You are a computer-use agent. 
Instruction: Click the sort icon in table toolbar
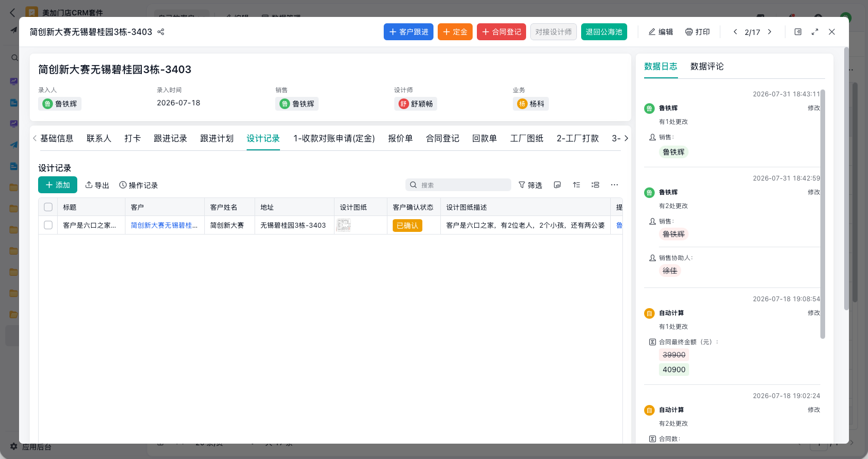click(x=576, y=185)
